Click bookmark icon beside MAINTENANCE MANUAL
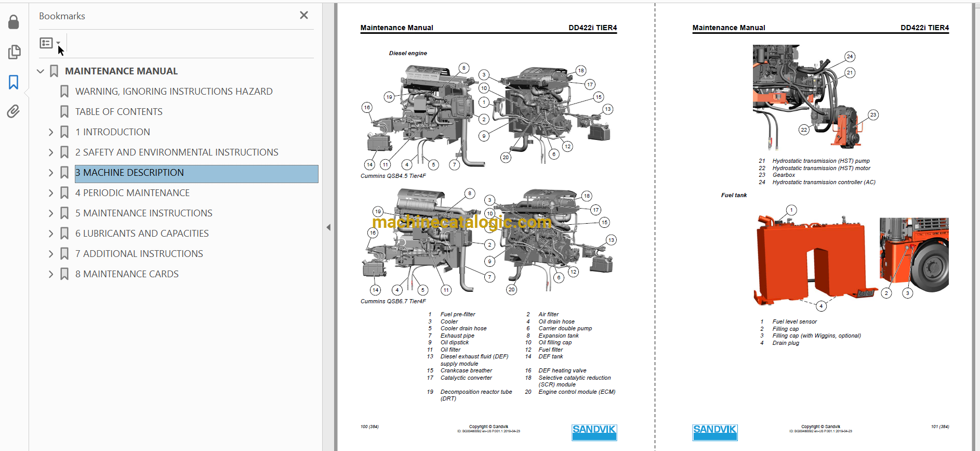 [54, 71]
